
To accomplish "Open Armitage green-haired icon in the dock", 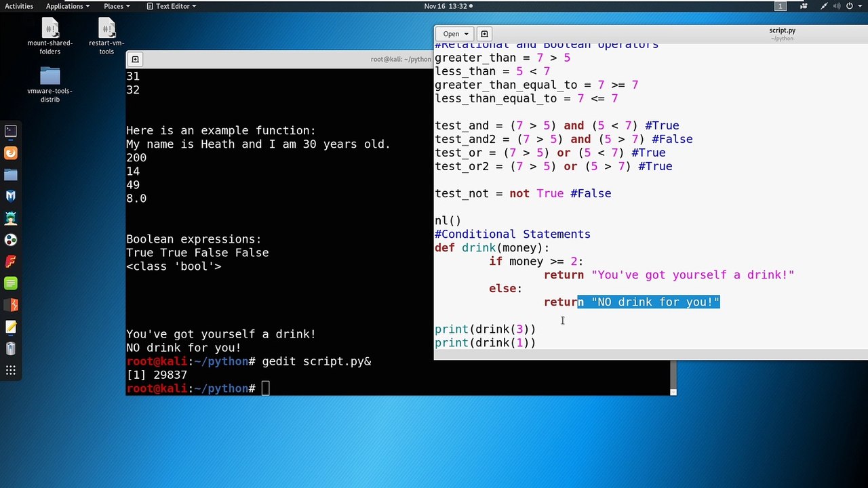I will [11, 218].
